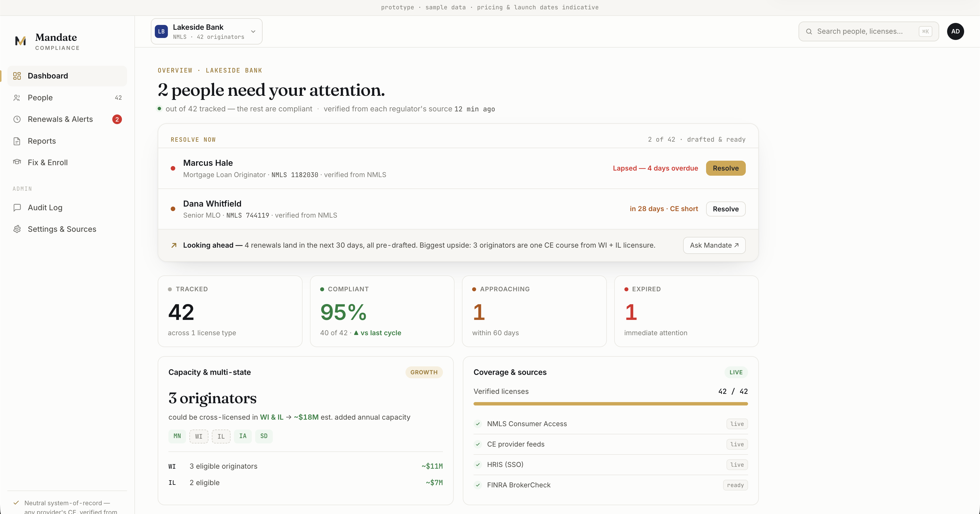980x514 pixels.
Task: Click the Audit Log chat icon
Action: point(17,208)
